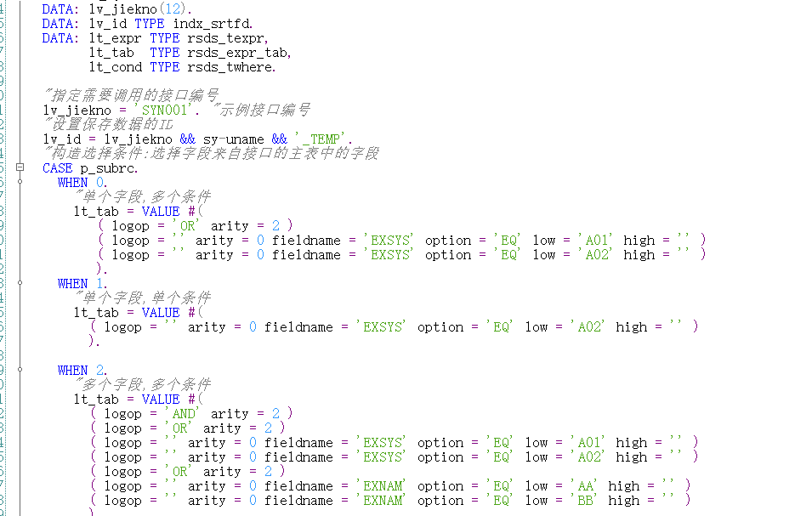
Task: Click 'lt_tab = VALUE #(' under WHEN 2
Action: coord(139,400)
